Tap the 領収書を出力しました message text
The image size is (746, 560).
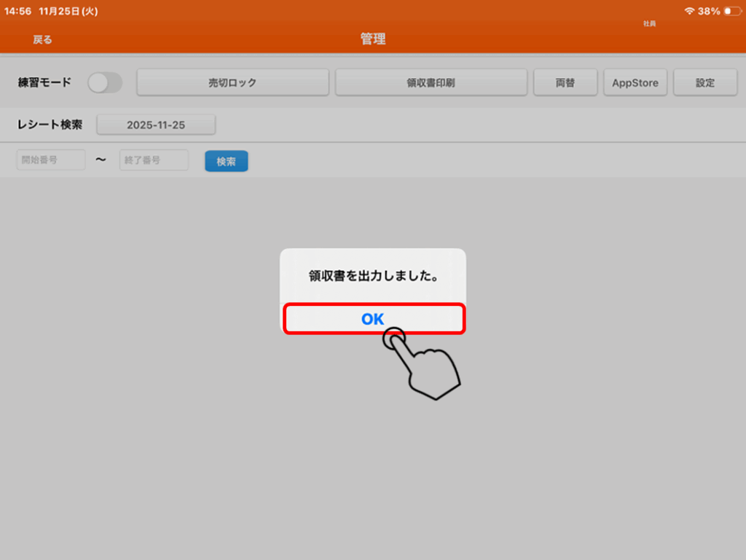[x=373, y=277]
